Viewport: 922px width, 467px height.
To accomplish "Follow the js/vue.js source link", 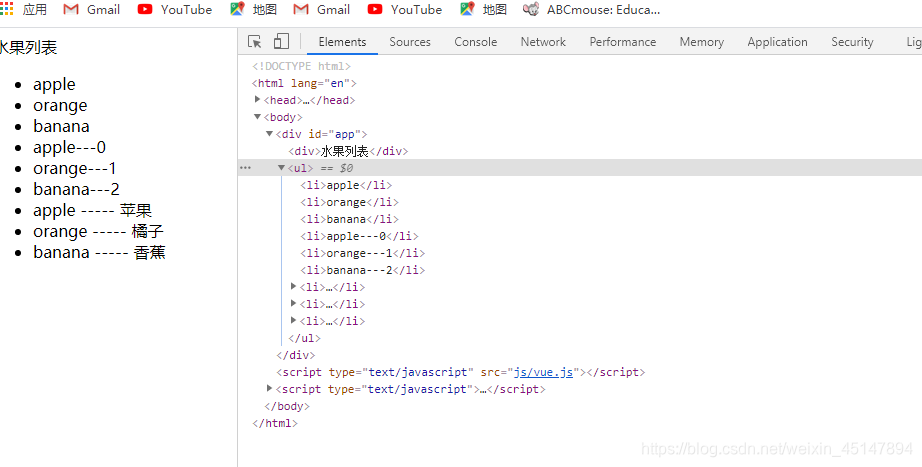I will (543, 372).
